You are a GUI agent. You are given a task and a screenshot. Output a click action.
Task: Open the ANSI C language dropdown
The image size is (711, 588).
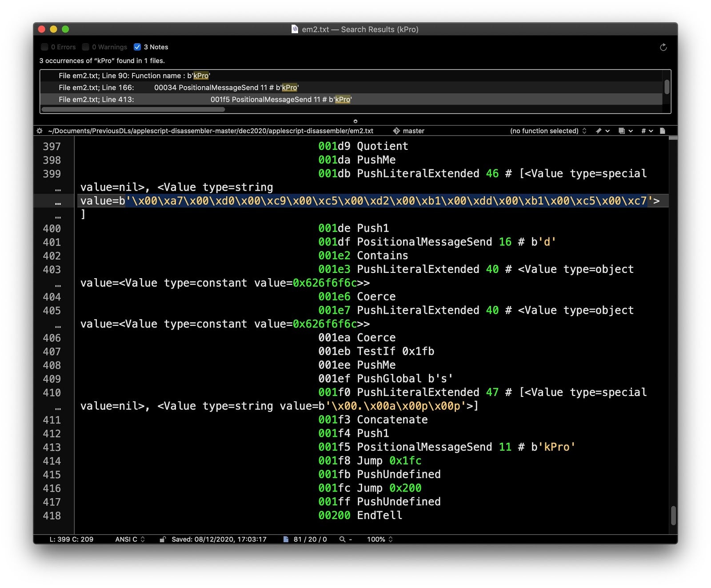click(x=130, y=539)
